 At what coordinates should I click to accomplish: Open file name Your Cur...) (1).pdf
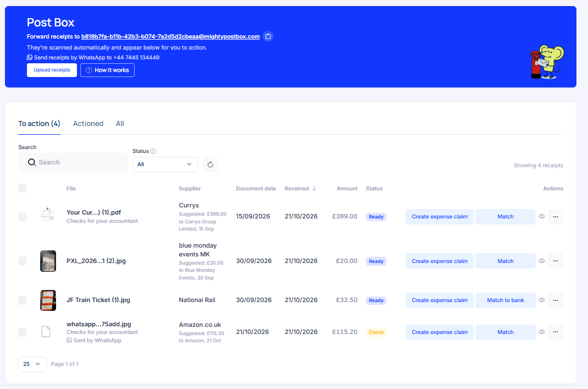[94, 212]
